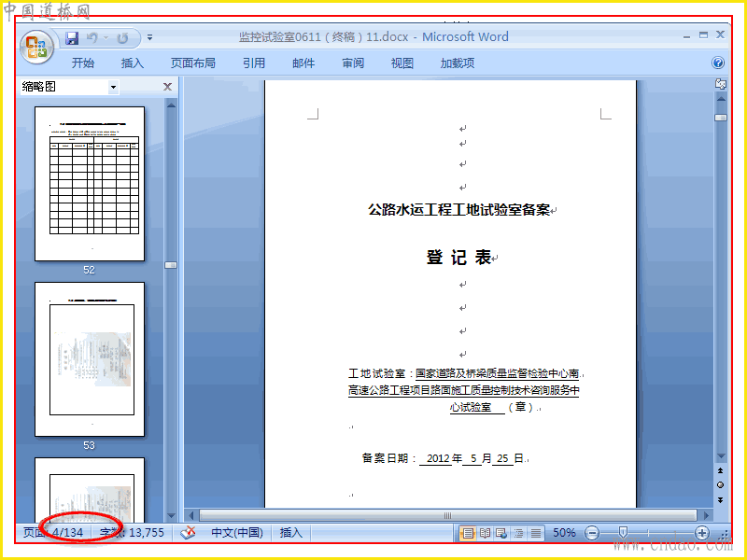Open the select browse object button
The width and height of the screenshot is (747, 560).
pyautogui.click(x=720, y=484)
